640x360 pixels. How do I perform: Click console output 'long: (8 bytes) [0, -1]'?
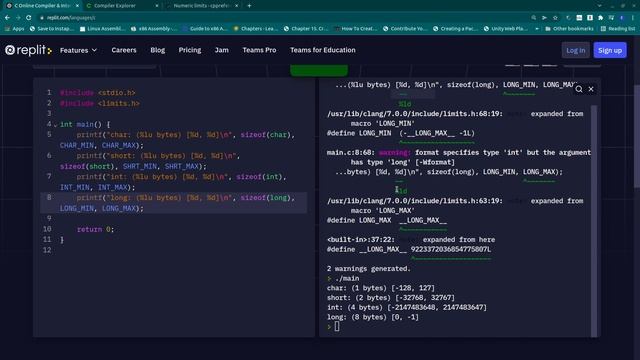pos(373,317)
